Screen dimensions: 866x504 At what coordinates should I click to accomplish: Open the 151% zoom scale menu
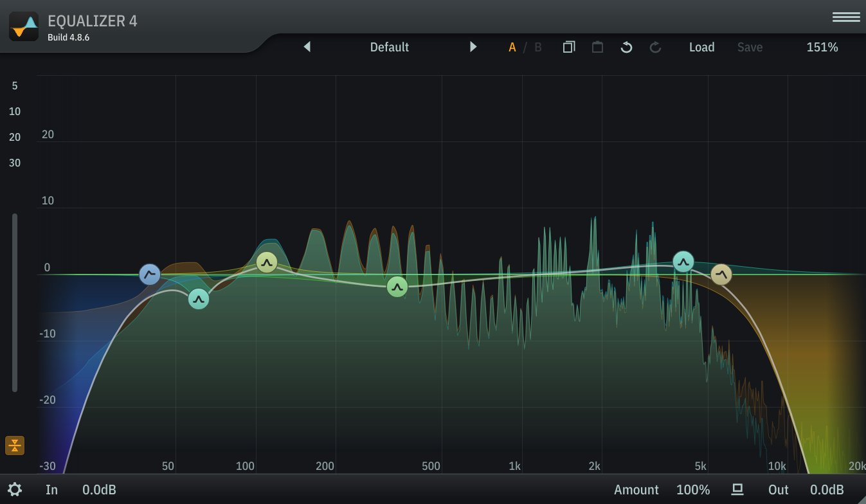click(822, 47)
